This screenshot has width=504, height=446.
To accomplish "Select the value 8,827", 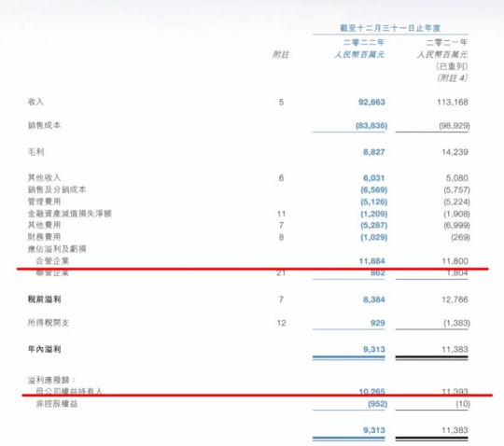I will point(374,152).
